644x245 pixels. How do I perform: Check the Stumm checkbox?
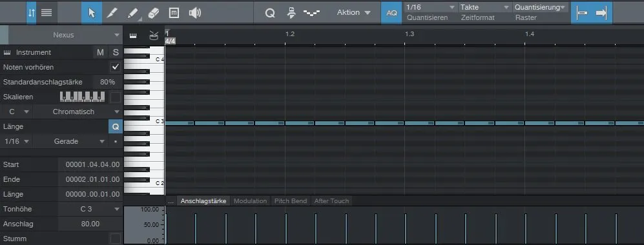pyautogui.click(x=116, y=239)
